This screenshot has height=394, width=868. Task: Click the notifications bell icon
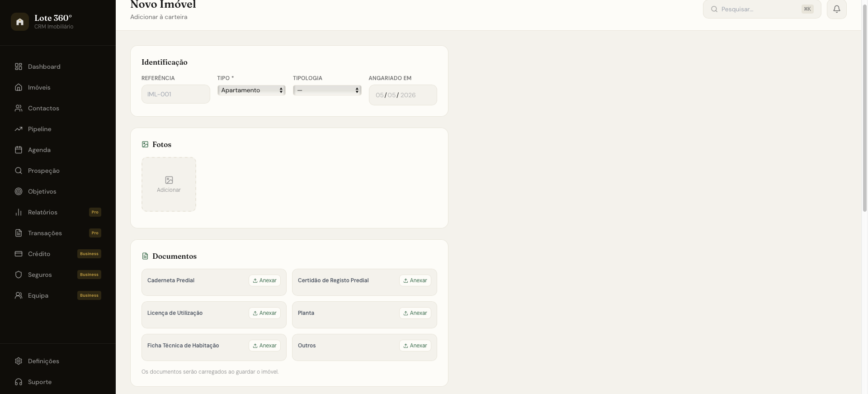coord(836,9)
